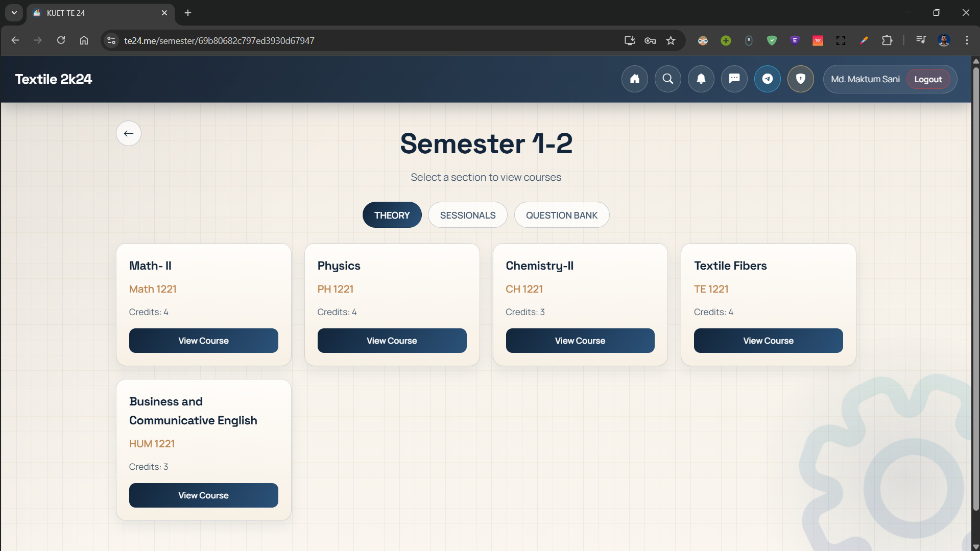The height and width of the screenshot is (551, 980).
Task: Open the security shield icon in the navbar
Action: click(x=800, y=79)
